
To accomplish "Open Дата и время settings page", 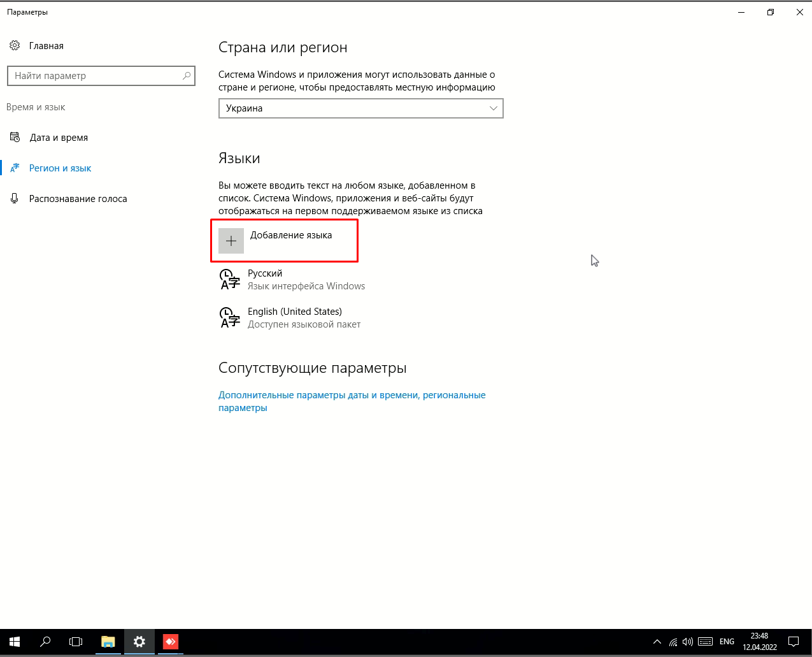I will pos(59,138).
